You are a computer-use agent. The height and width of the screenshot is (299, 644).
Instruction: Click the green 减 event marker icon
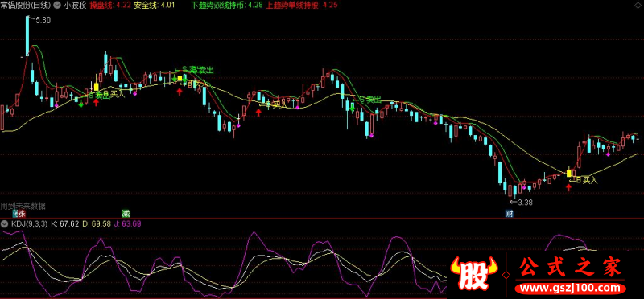click(126, 214)
